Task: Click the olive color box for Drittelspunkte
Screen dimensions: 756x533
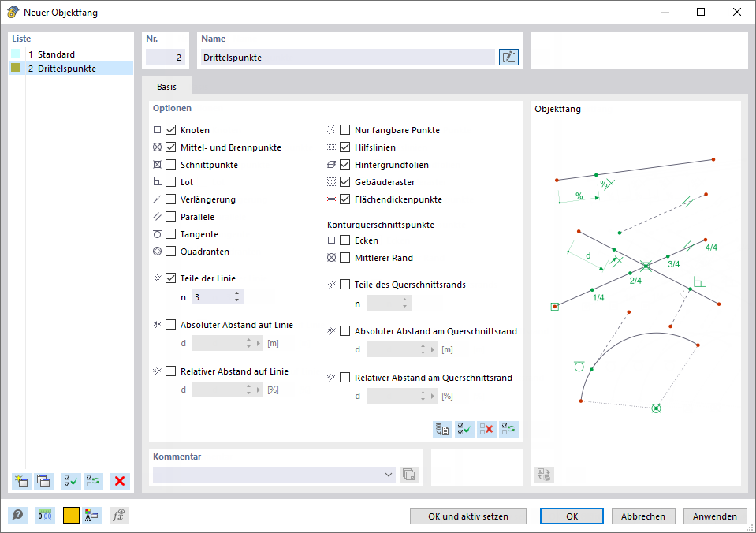Action: click(x=16, y=68)
